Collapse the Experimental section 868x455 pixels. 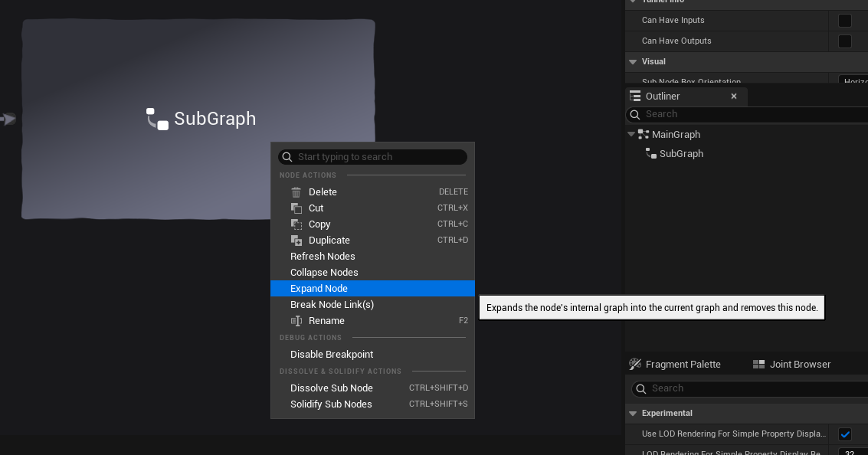click(x=633, y=414)
